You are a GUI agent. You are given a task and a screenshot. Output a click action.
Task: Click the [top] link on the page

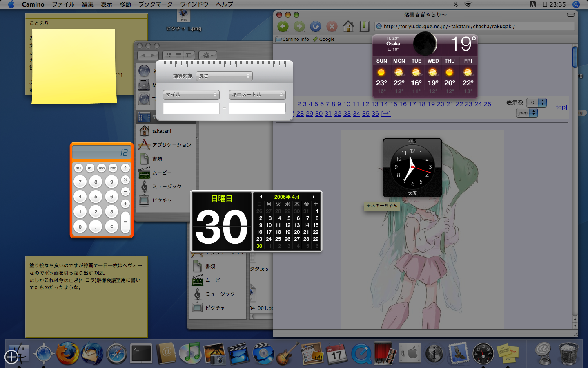[x=561, y=107]
